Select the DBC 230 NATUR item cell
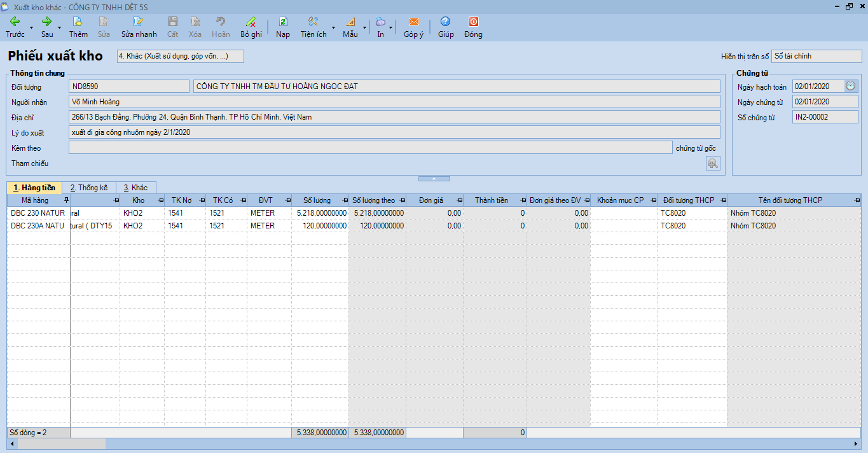868x453 pixels. [38, 213]
